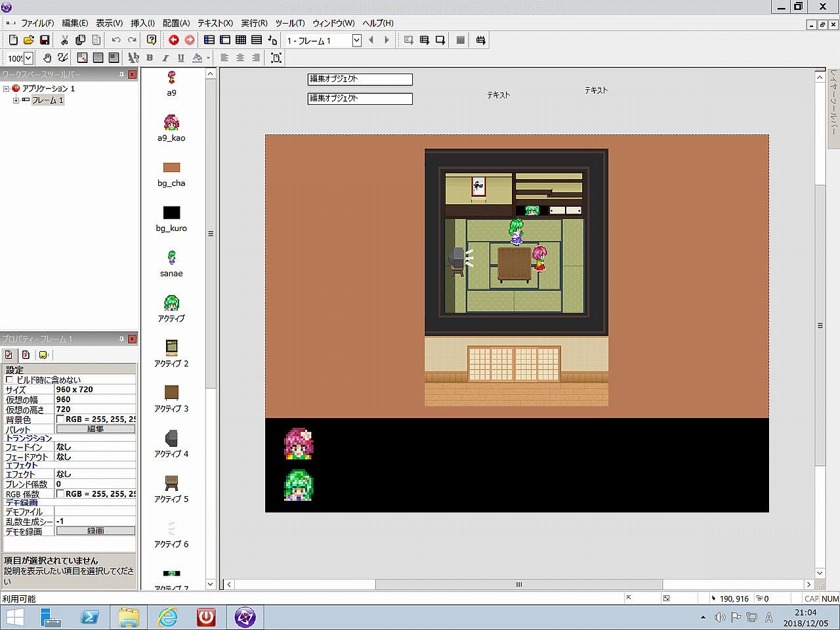Image resolution: width=840 pixels, height=630 pixels.
Task: Open the frame selector dropdown
Action: tap(356, 41)
